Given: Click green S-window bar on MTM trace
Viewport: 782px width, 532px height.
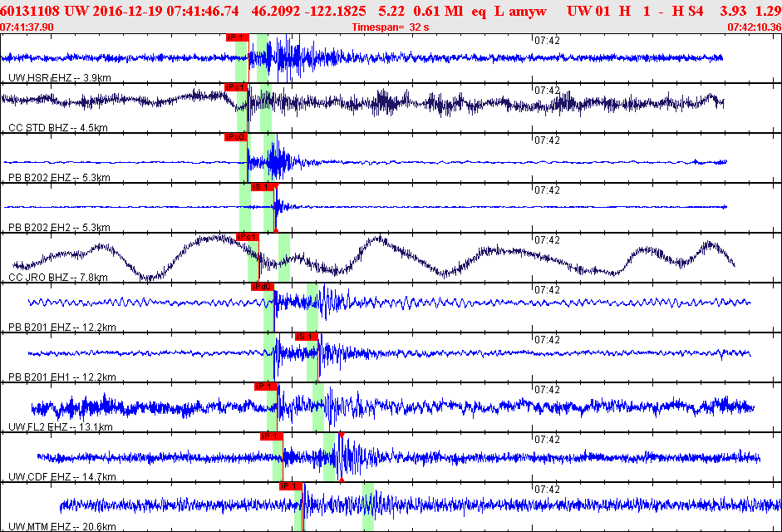Looking at the screenshot, I should pyautogui.click(x=368, y=506).
